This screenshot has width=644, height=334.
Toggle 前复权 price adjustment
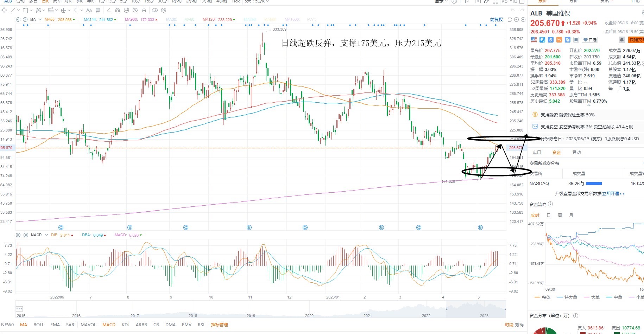point(497,20)
